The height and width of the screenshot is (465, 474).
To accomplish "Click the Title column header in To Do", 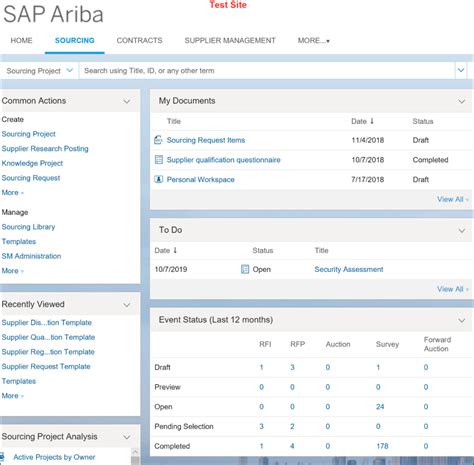I will point(322,250).
